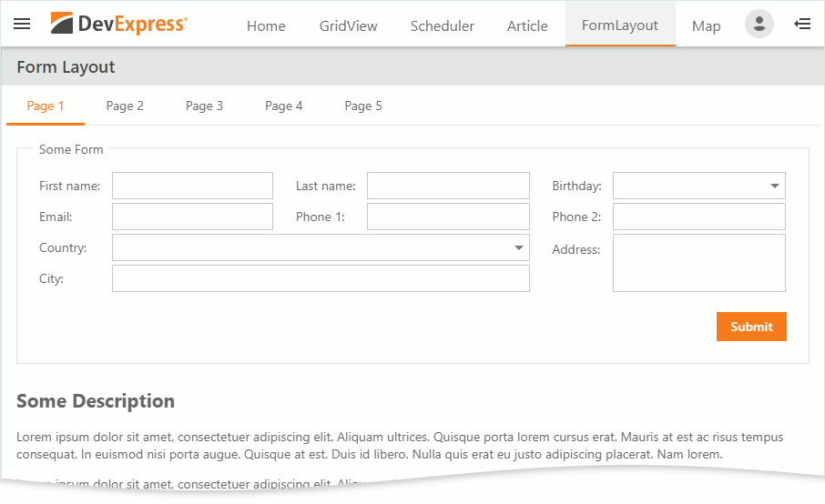Open the user account avatar icon
Screen dimensions: 825x504
coord(759,24)
